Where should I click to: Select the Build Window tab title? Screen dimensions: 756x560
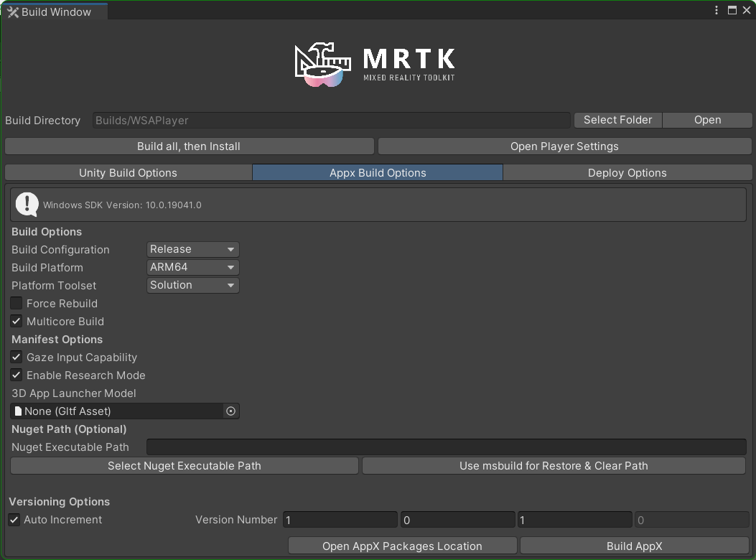click(x=56, y=12)
